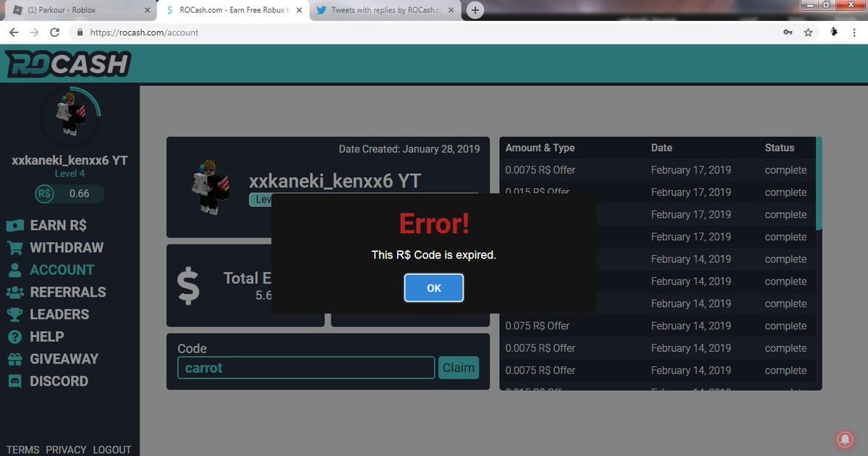Click the Status column header
This screenshot has height=456, width=868.
780,148
